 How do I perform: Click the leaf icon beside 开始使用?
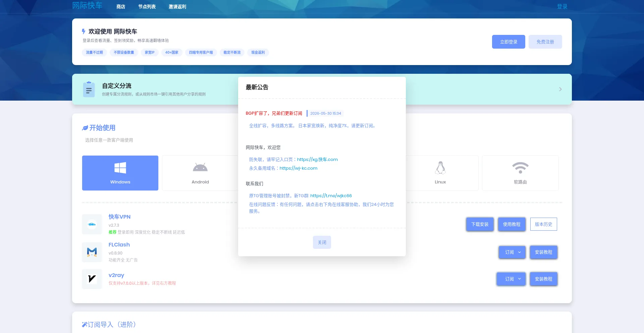[85, 128]
